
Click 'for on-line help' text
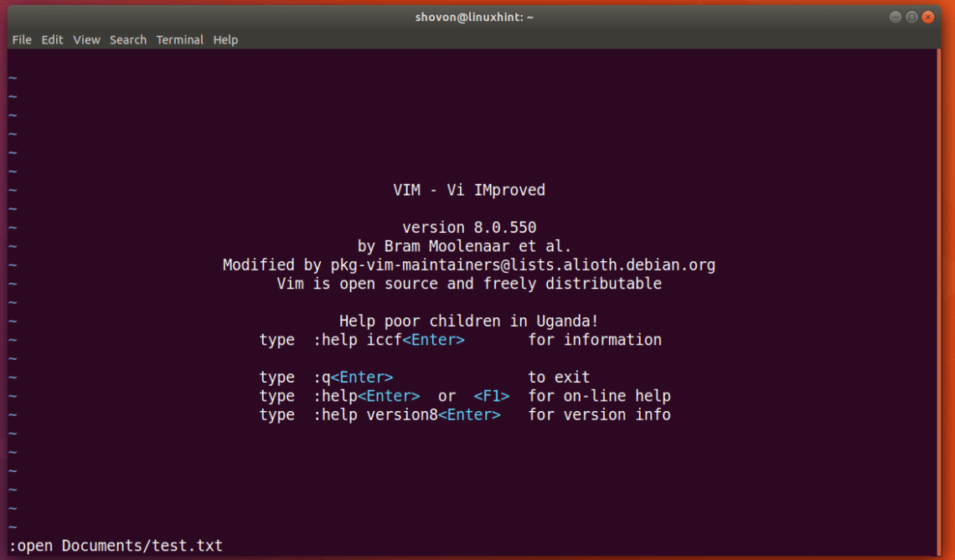point(599,396)
